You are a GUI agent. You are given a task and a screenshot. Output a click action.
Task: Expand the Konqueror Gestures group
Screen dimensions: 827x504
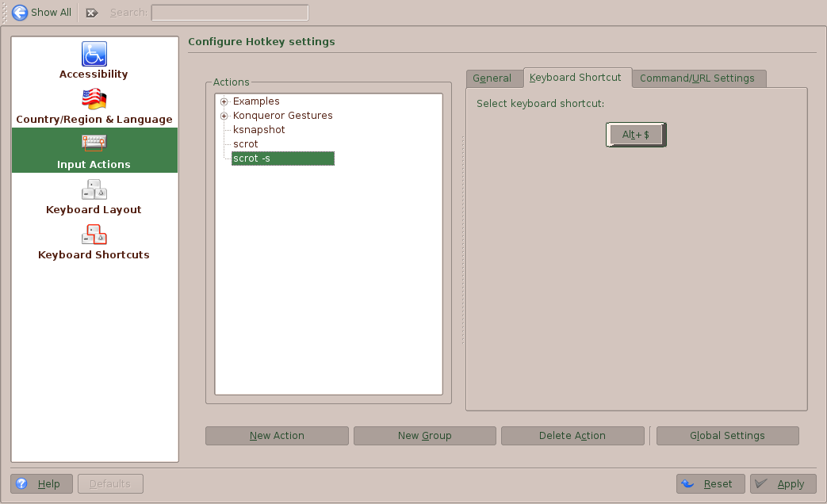[224, 116]
